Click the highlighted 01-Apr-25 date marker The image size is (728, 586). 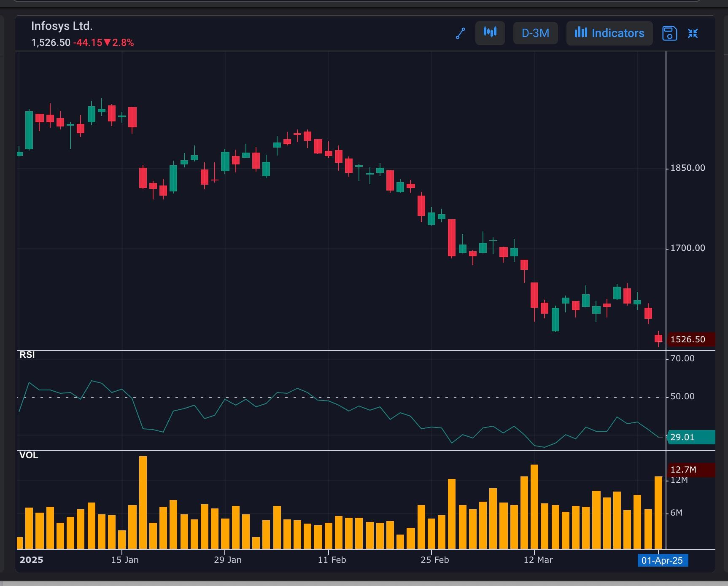662,560
